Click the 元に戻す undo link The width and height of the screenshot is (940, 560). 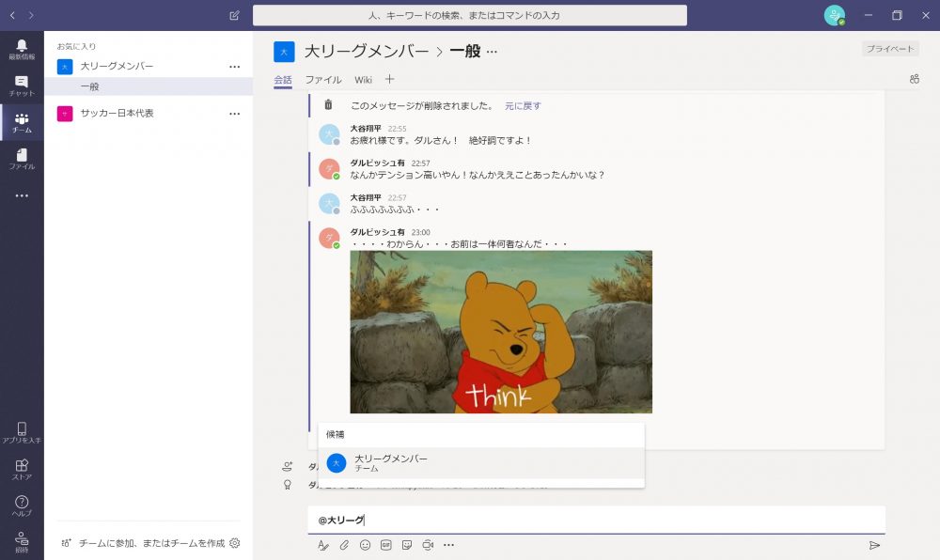(523, 106)
